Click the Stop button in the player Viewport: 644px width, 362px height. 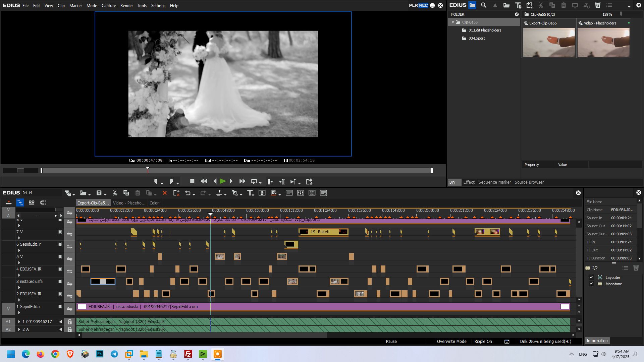192,181
